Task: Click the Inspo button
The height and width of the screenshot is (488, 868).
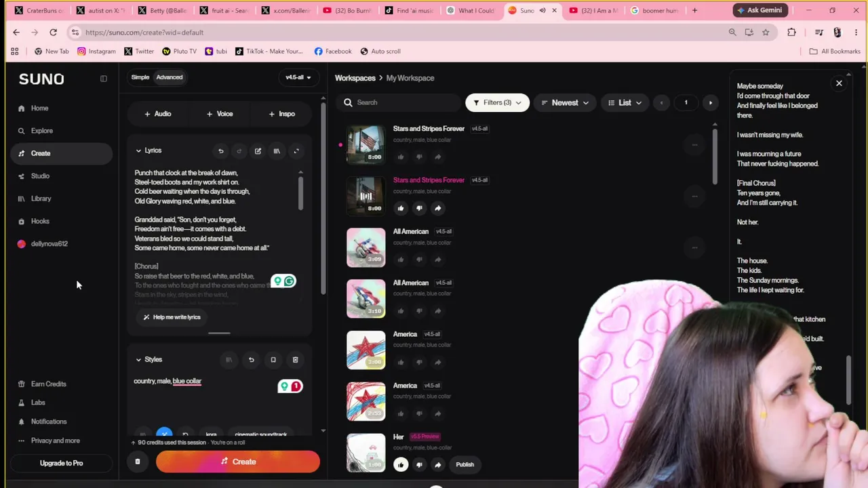Action: coord(282,114)
